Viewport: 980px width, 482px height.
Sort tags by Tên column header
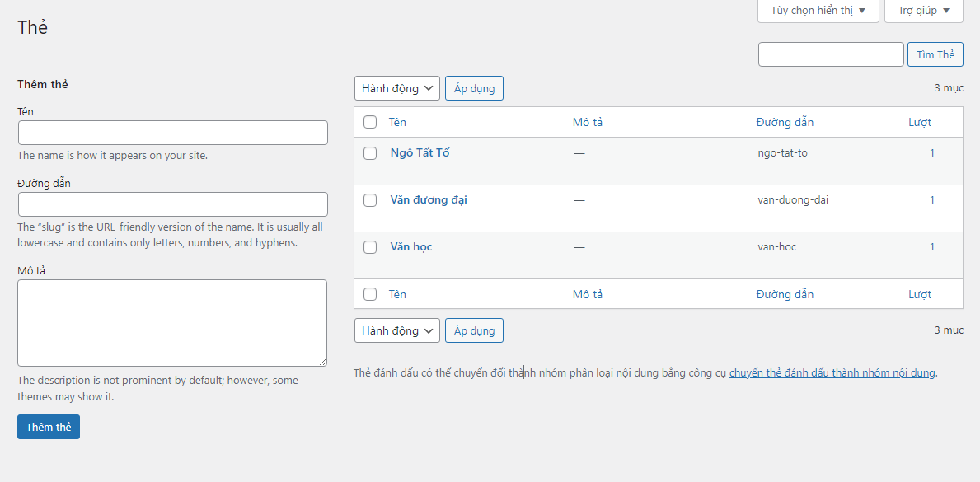pyautogui.click(x=397, y=122)
